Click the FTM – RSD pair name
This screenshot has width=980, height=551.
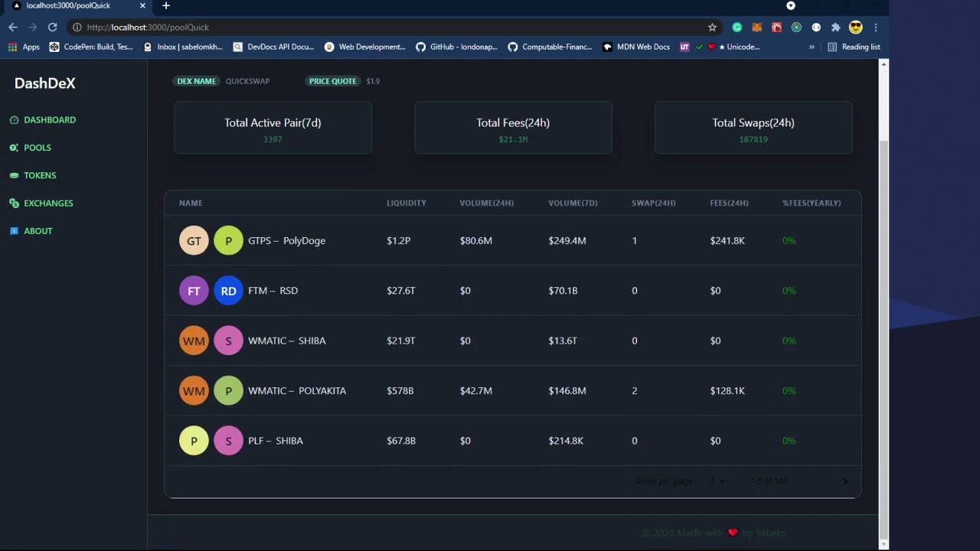273,291
